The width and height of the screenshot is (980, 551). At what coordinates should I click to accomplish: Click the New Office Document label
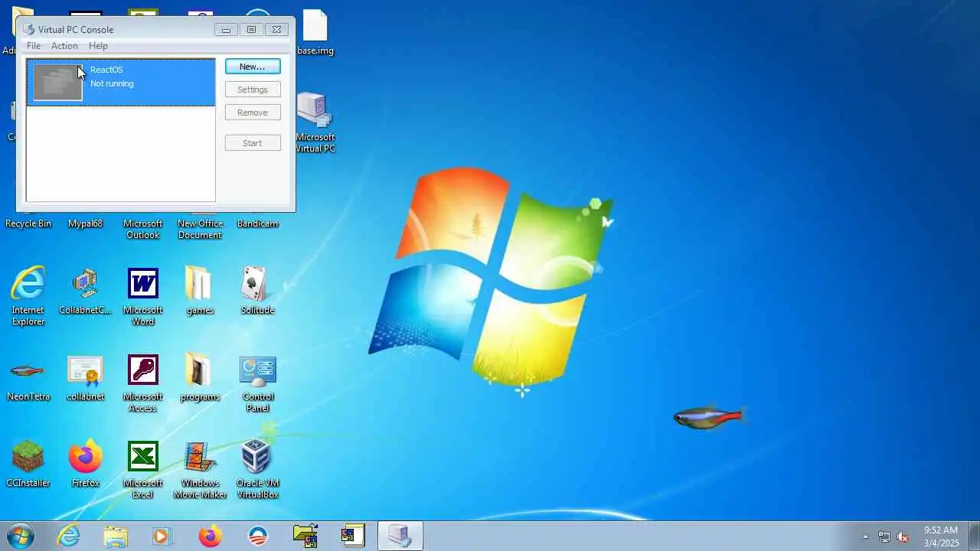(x=200, y=230)
